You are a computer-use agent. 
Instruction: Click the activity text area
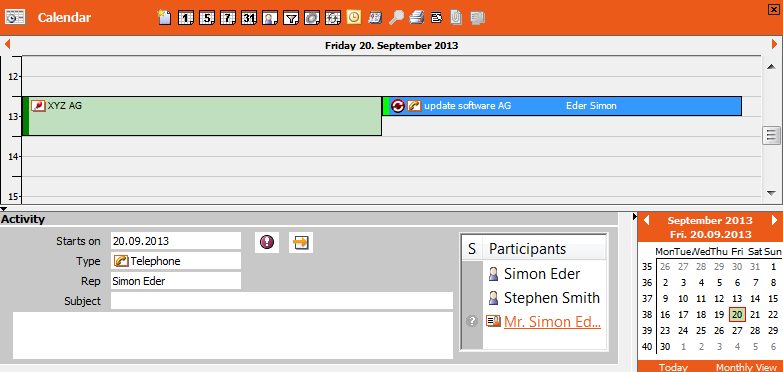click(233, 336)
